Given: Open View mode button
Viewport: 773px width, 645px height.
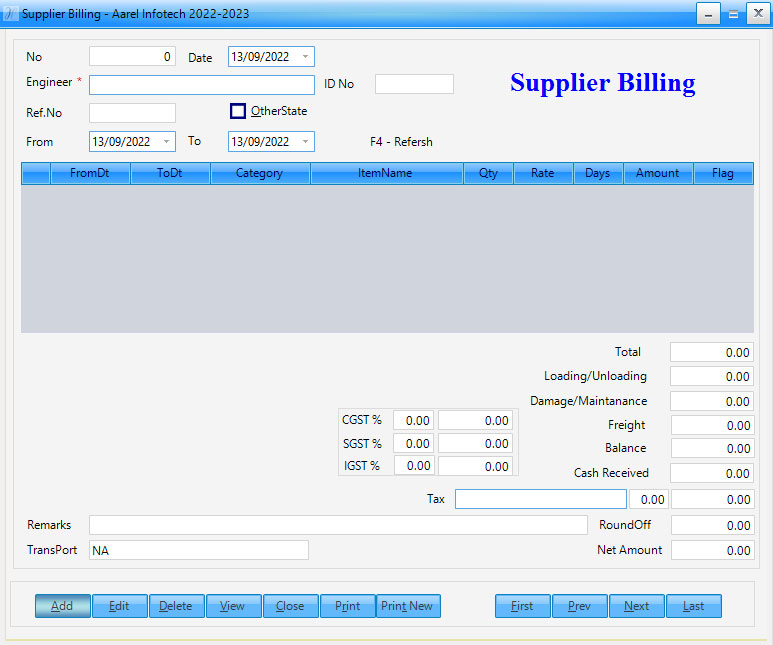Looking at the screenshot, I should click(234, 606).
